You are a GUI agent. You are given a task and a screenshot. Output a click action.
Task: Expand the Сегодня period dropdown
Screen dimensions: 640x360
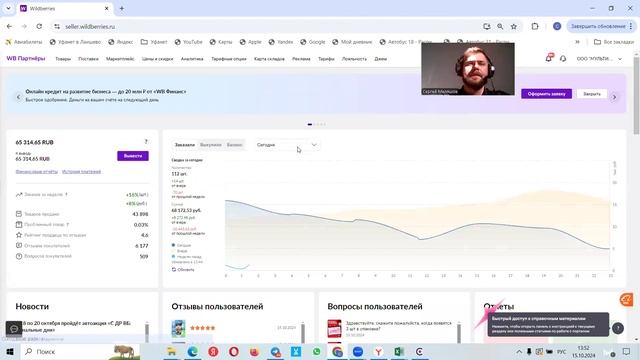[x=287, y=145]
